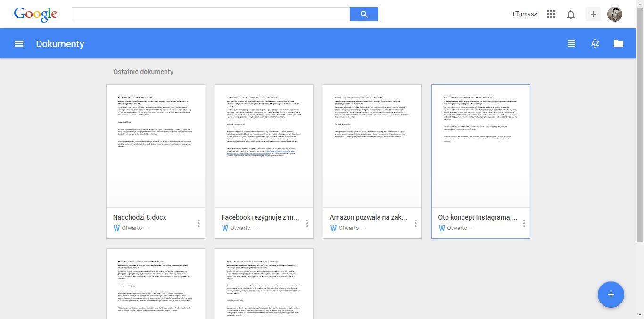The height and width of the screenshot is (319, 644).
Task: Click Otwarto label under Amazon pozwala document
Action: (349, 228)
